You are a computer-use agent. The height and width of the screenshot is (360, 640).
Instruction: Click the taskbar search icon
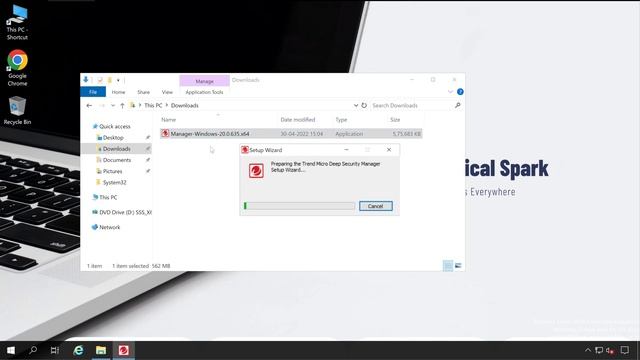click(x=33, y=350)
